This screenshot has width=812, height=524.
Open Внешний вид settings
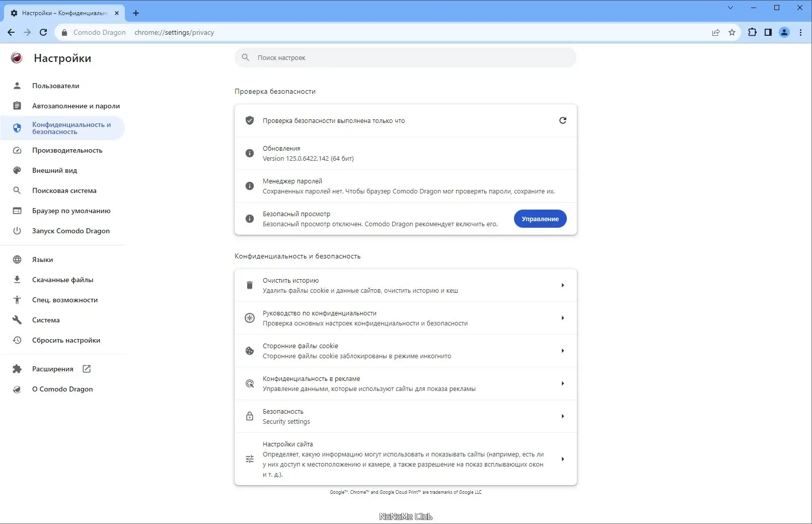pos(62,170)
